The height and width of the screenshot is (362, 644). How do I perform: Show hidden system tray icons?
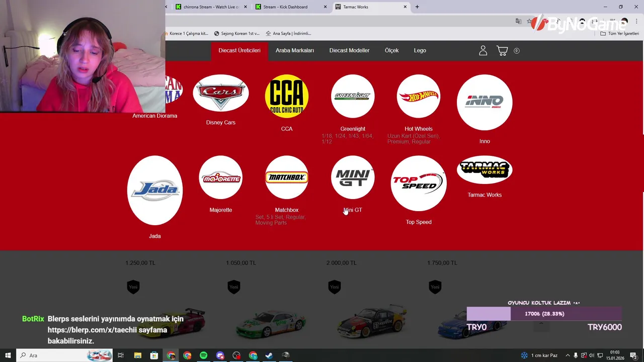[568, 355]
